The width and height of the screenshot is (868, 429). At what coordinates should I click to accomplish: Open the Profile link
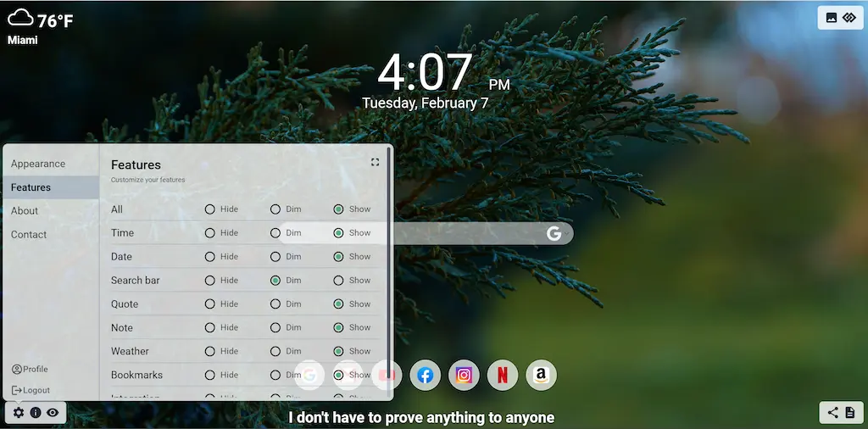[x=30, y=370]
